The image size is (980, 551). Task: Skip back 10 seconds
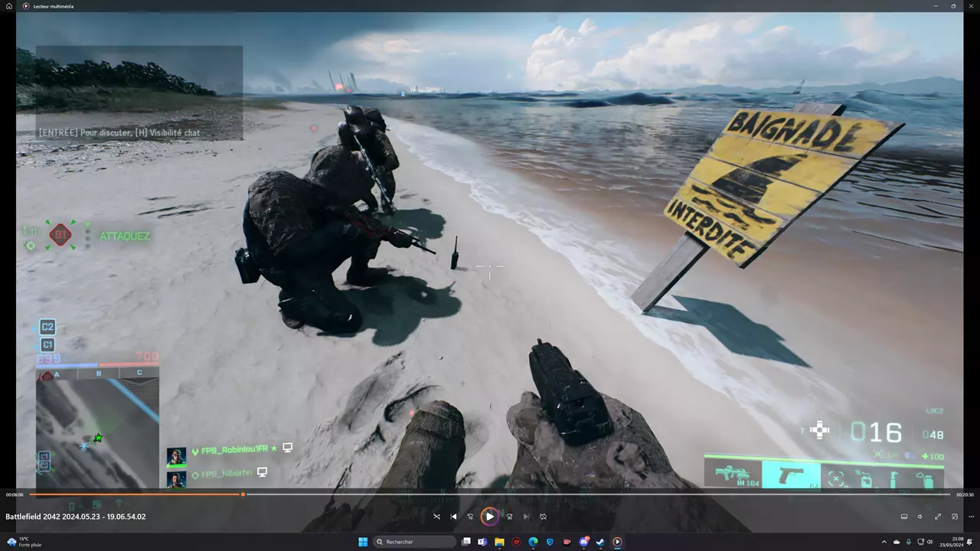pyautogui.click(x=471, y=517)
